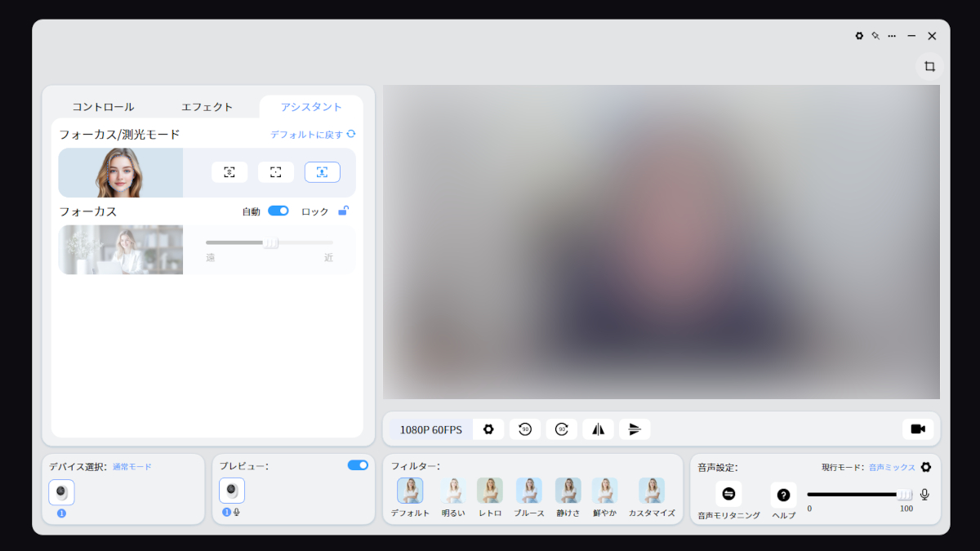Viewport: 980px width, 551px height.
Task: Open the more options menu with three dots
Action: 891,36
